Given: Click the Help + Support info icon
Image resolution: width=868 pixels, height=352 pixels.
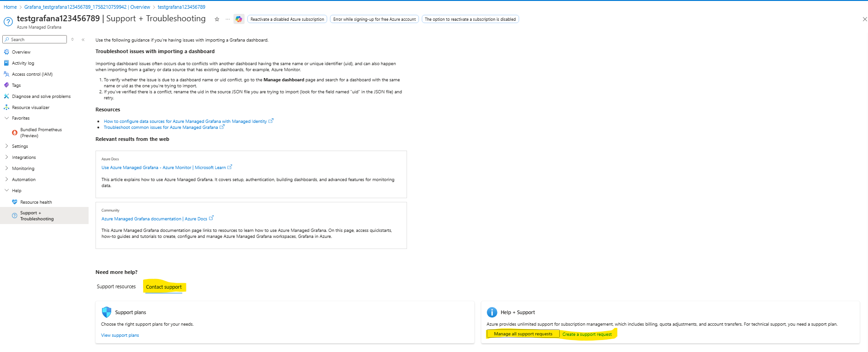Looking at the screenshot, I should coord(492,312).
